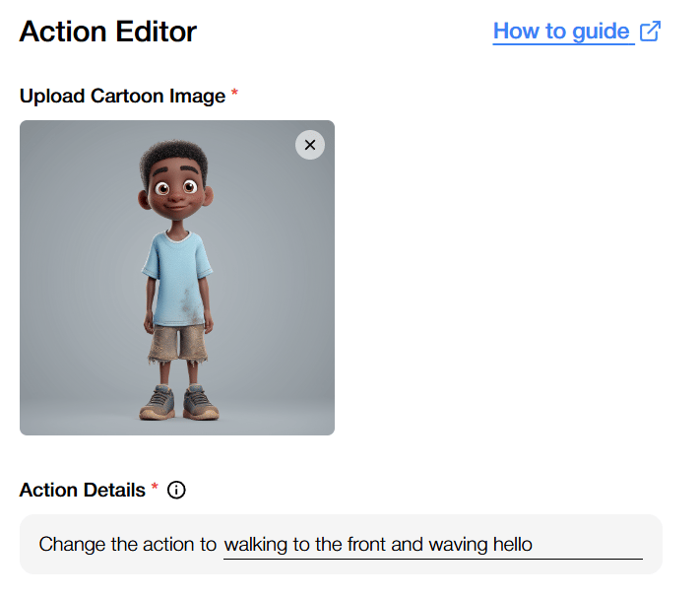Place cursor on the word 'waving'

click(458, 545)
